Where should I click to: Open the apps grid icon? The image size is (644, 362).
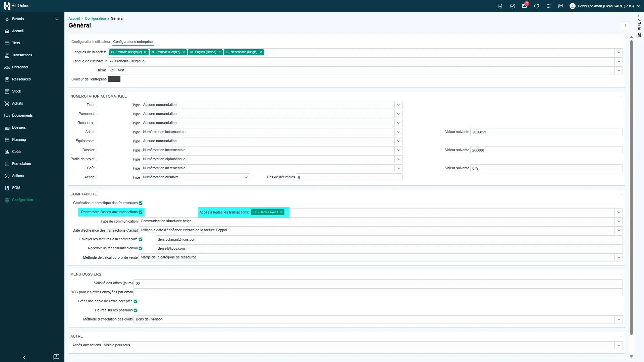[548, 6]
